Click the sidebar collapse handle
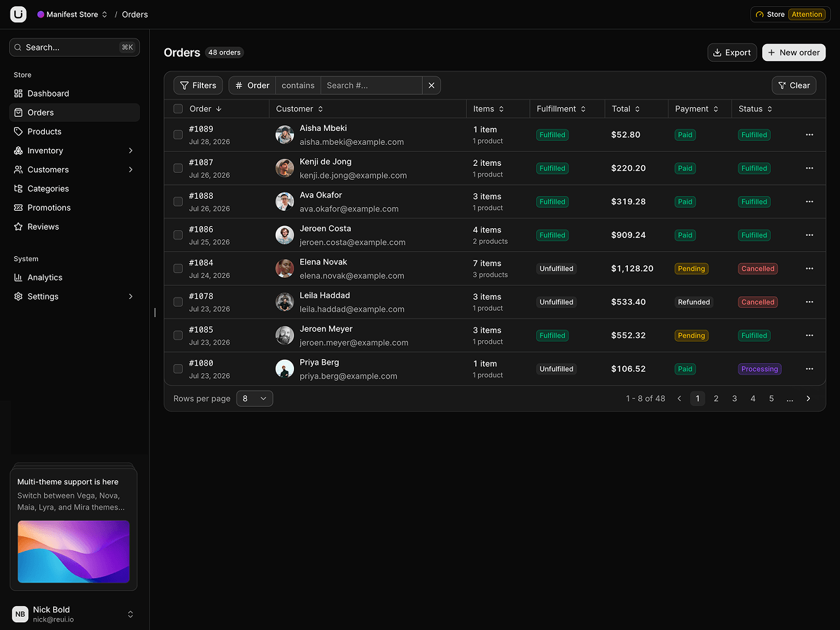Viewport: 840px width, 630px height. (155, 312)
